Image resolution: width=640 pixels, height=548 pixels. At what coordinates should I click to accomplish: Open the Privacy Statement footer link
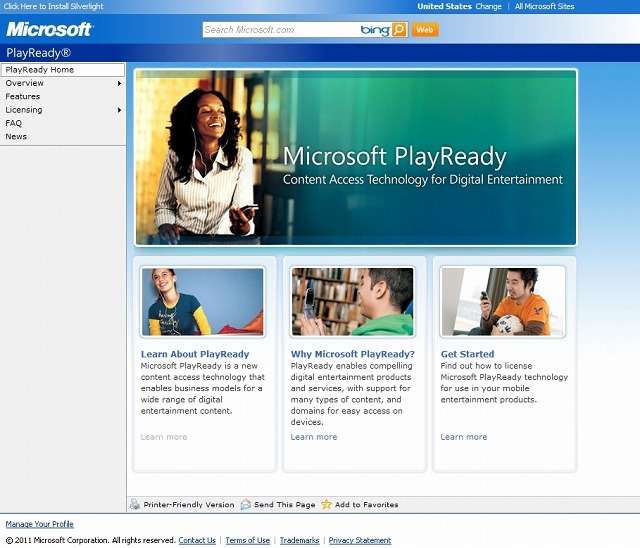tap(360, 540)
